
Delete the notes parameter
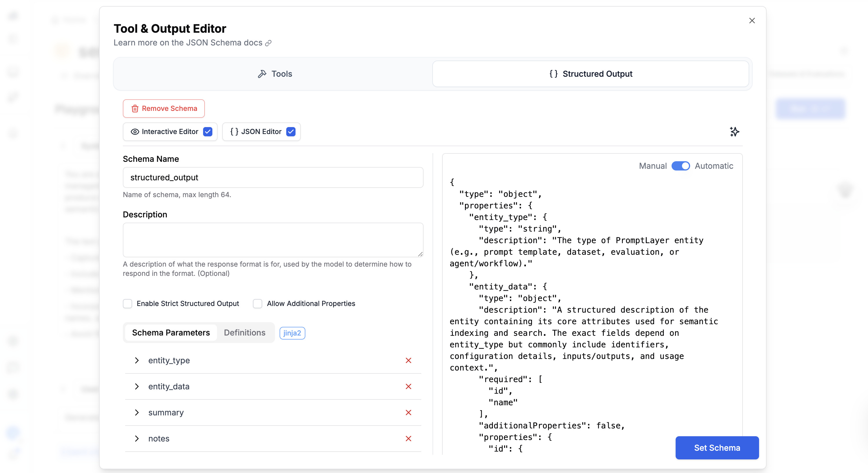pos(409,439)
